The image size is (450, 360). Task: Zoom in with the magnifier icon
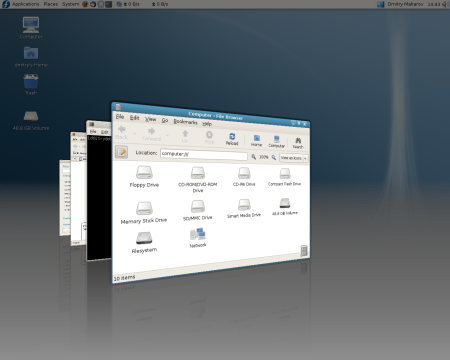274,157
